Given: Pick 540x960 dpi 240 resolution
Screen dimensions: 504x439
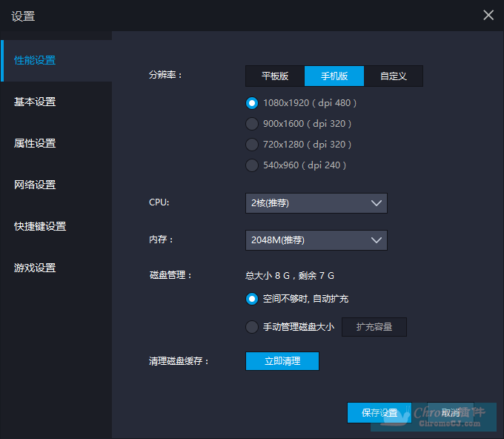Looking at the screenshot, I should (x=252, y=165).
